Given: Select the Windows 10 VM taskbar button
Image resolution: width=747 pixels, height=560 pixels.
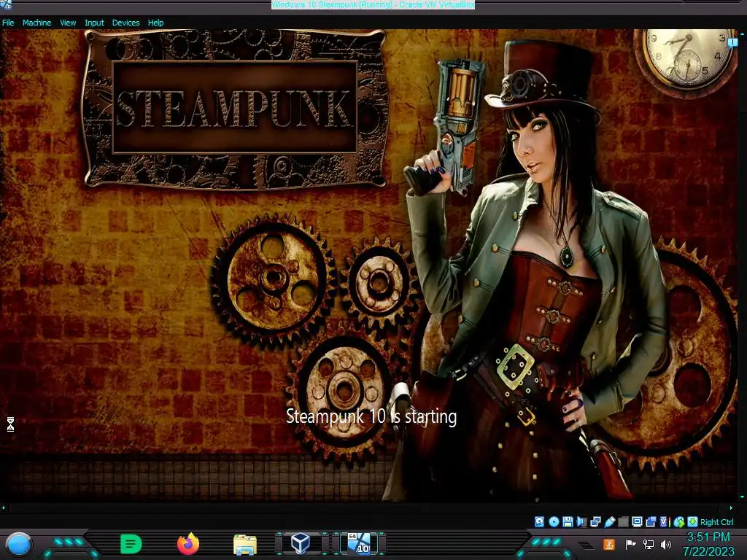Looking at the screenshot, I should coord(359,543).
